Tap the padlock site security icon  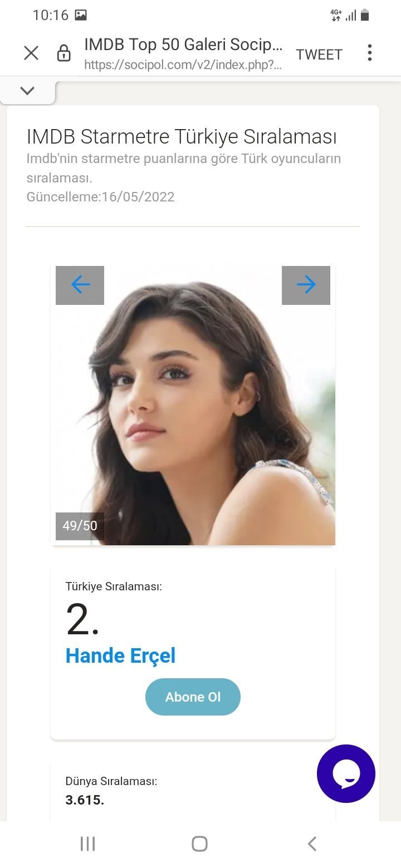pos(64,53)
